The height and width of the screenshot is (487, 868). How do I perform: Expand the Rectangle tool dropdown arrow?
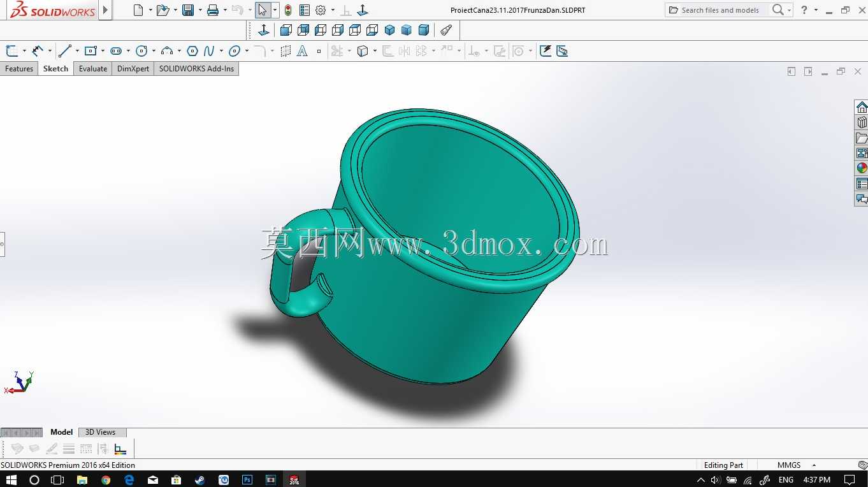[x=103, y=51]
